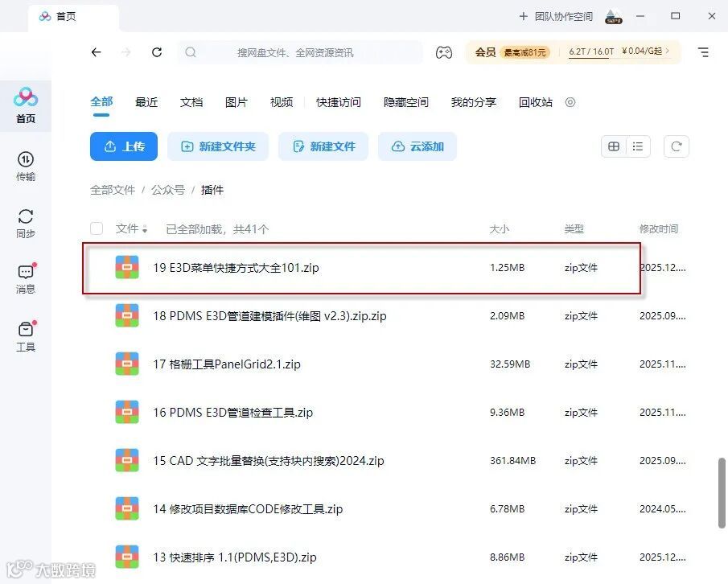Click zip icon of 19 E3D菜单快捷方式大全101.zip
This screenshot has height=584, width=728.
[x=127, y=267]
